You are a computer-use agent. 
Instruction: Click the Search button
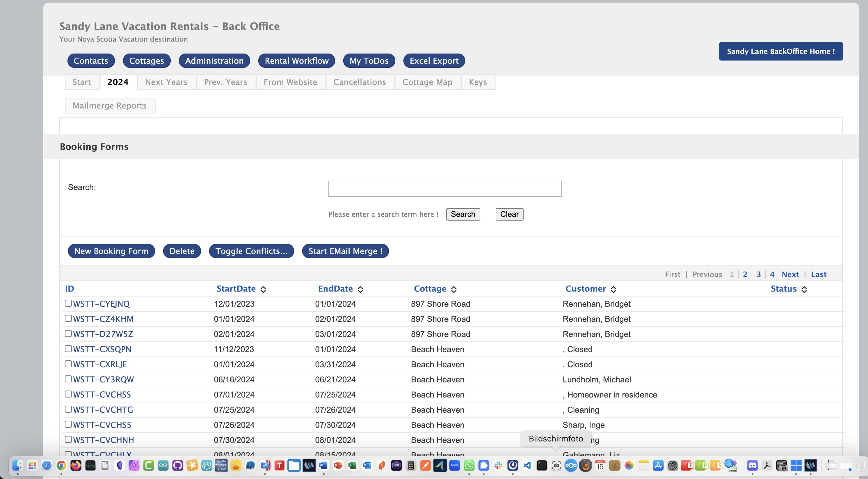click(x=463, y=214)
